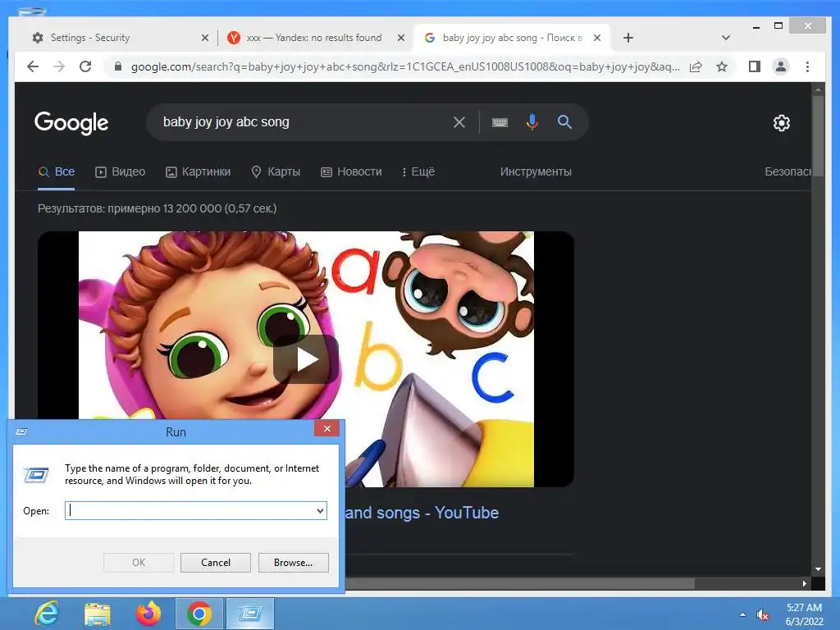Reload the Google search page
Screen dimensions: 840x630
point(85,66)
